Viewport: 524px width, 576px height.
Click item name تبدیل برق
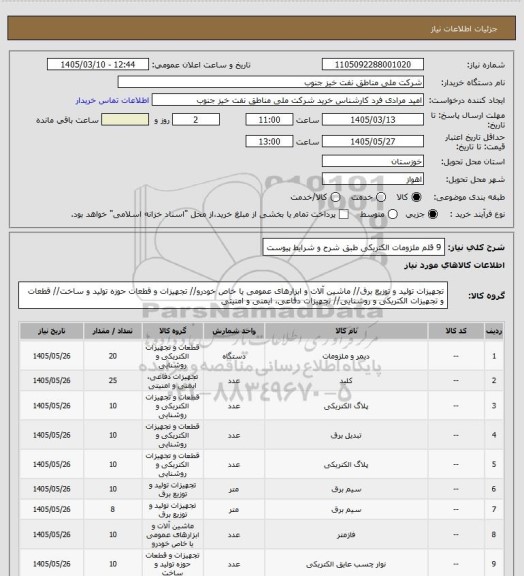[x=346, y=435]
